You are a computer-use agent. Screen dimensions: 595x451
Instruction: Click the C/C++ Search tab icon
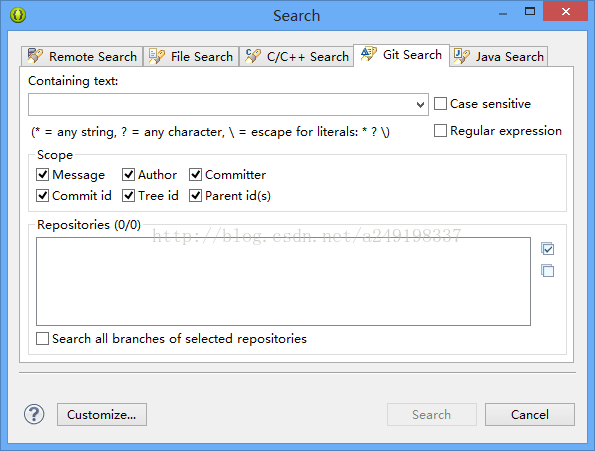tap(253, 56)
